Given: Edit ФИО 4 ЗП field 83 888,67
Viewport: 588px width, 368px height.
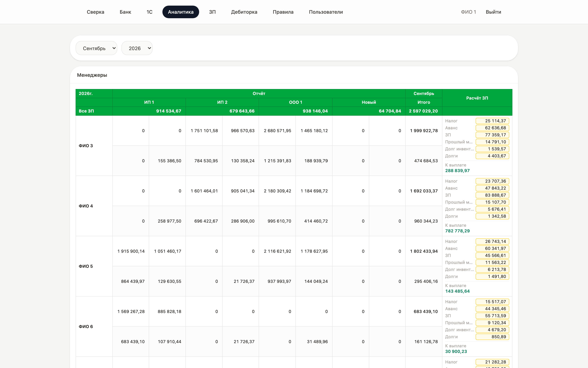Looking at the screenshot, I should pyautogui.click(x=492, y=195).
